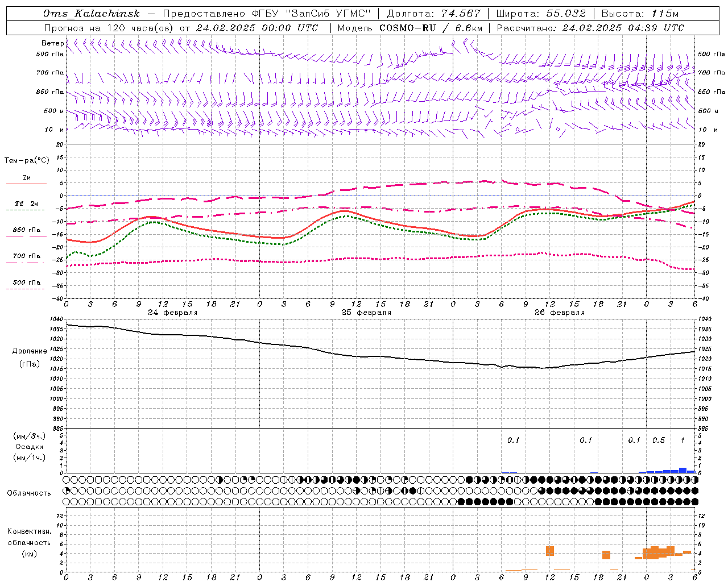Click the tallest blue precipitation bar
The image size is (728, 582).
(682, 470)
